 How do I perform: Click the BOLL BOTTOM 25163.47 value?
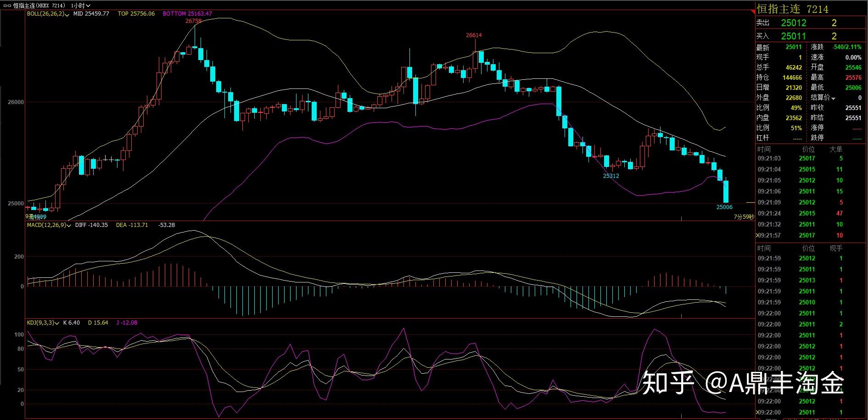pyautogui.click(x=187, y=14)
